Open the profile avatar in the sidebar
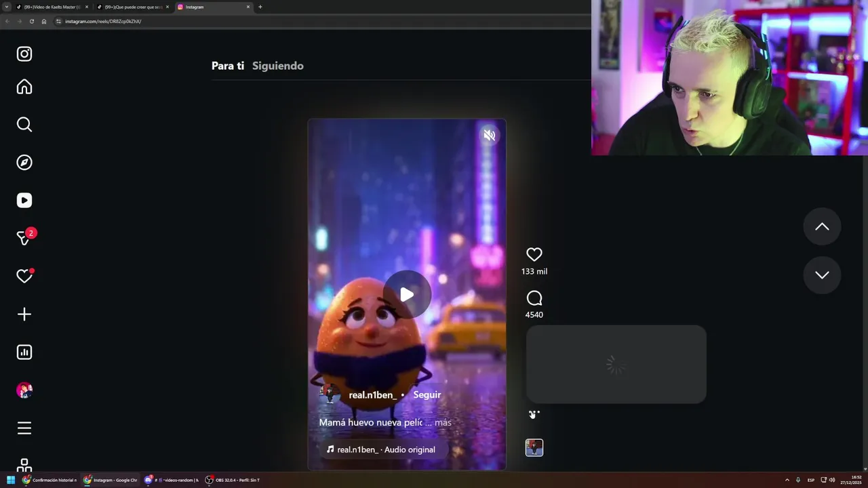868x488 pixels. tap(24, 390)
